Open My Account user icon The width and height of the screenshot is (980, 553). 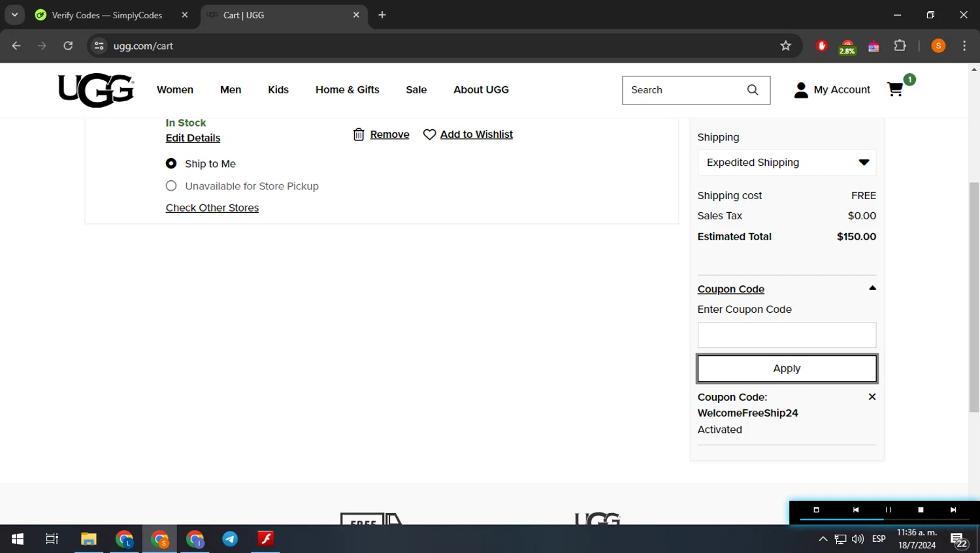coord(801,90)
